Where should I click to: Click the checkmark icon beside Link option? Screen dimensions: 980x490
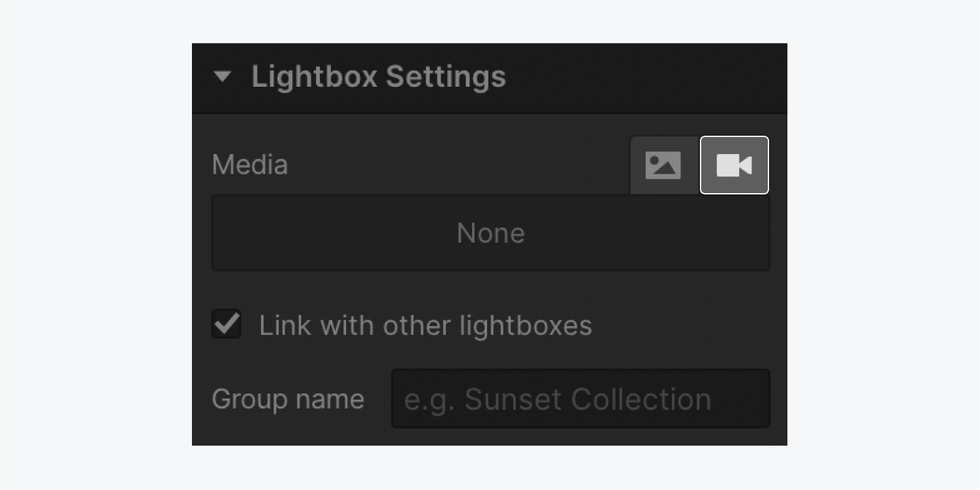(227, 324)
